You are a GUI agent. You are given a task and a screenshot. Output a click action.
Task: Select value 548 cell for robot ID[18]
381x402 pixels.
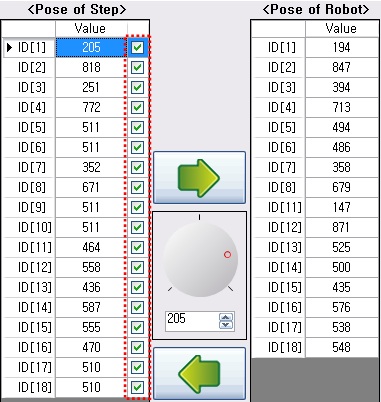point(342,347)
